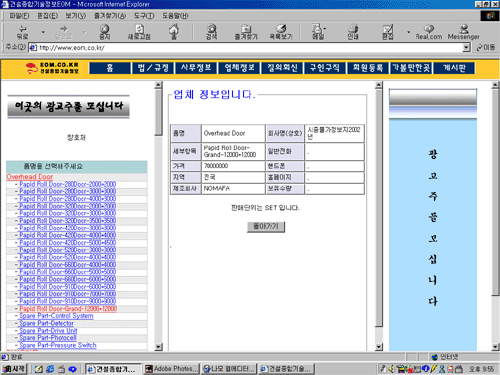Click left frame scrollbar down arrow
The width and height of the screenshot is (500, 375).
click(158, 347)
